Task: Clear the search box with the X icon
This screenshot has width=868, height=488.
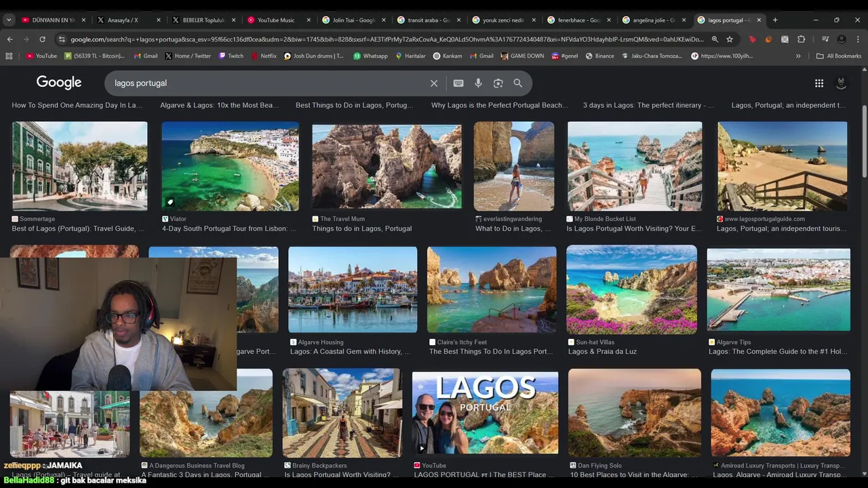Action: coord(434,83)
